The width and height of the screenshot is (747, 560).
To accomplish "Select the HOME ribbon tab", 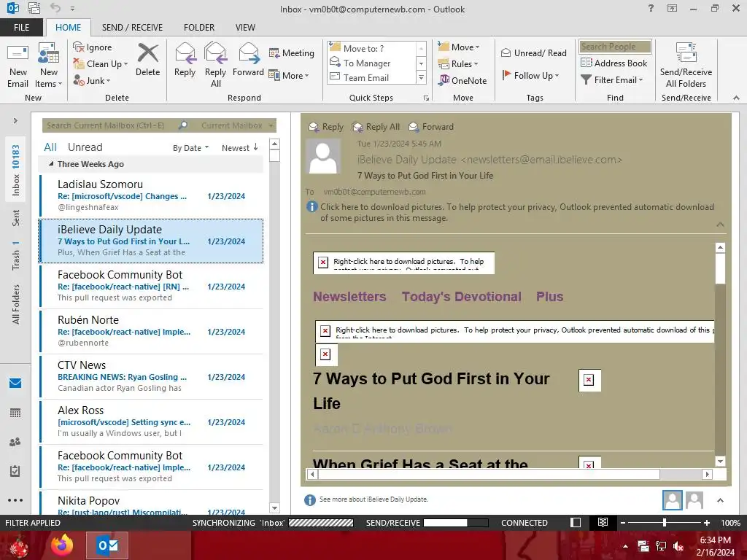I will coord(68,27).
